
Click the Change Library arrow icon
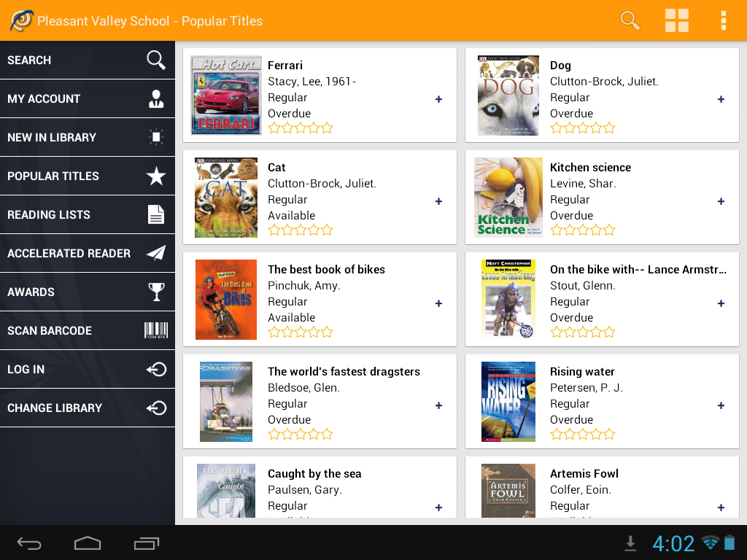click(x=156, y=408)
